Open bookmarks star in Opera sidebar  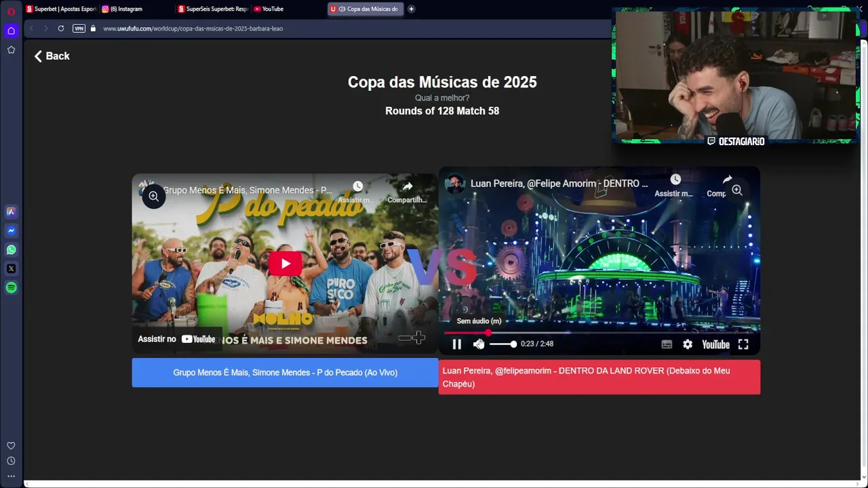pyautogui.click(x=11, y=49)
